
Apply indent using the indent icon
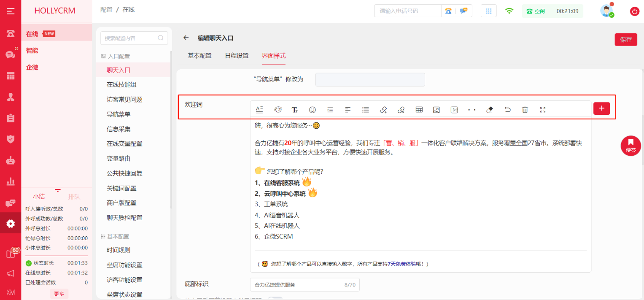click(330, 110)
